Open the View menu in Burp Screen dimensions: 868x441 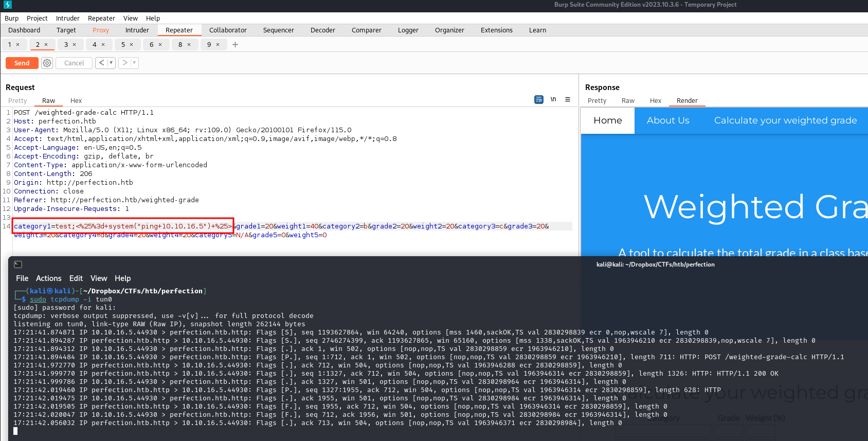point(131,18)
